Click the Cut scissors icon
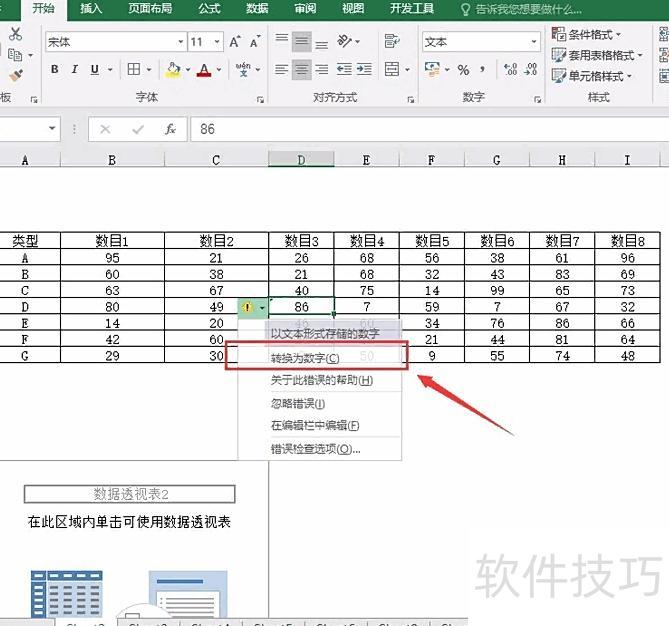Viewport: 669px width, 626px height. [15, 34]
